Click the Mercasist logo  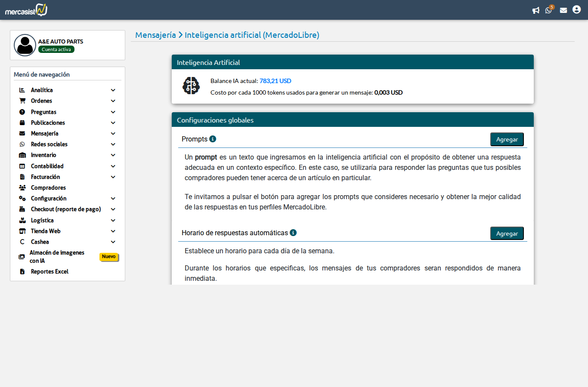[x=26, y=10]
